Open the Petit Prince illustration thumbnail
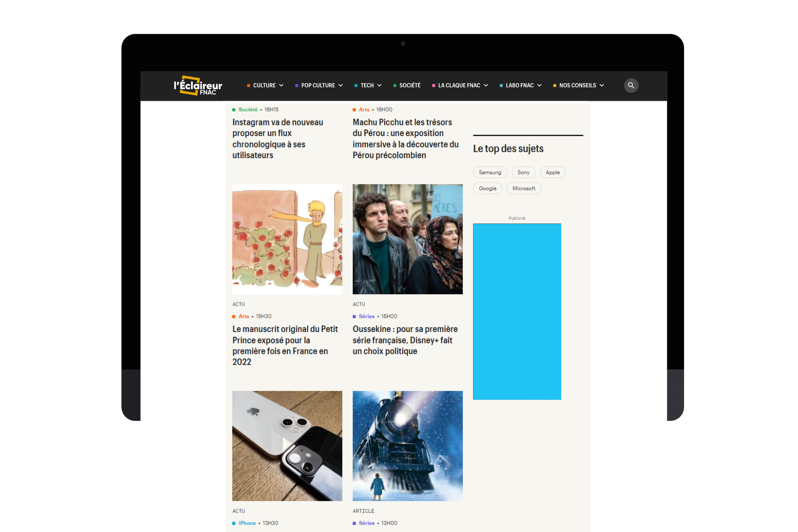The image size is (798, 532). pos(287,239)
